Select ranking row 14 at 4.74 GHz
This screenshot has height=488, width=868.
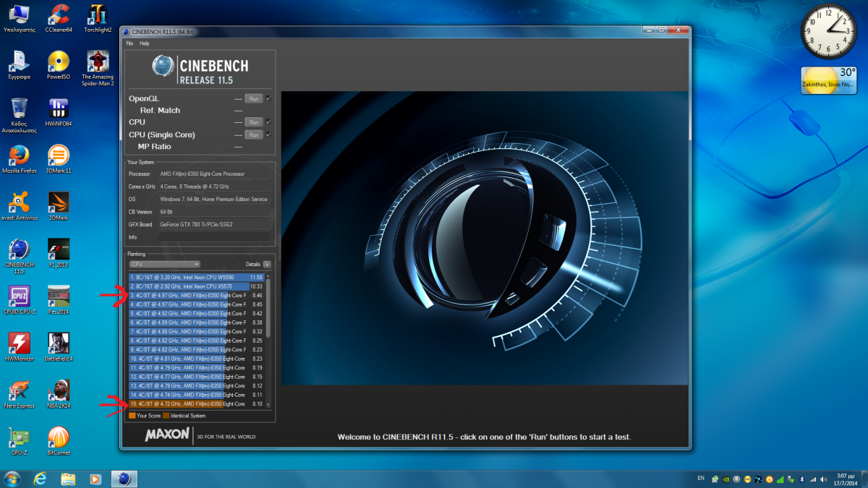pos(196,395)
